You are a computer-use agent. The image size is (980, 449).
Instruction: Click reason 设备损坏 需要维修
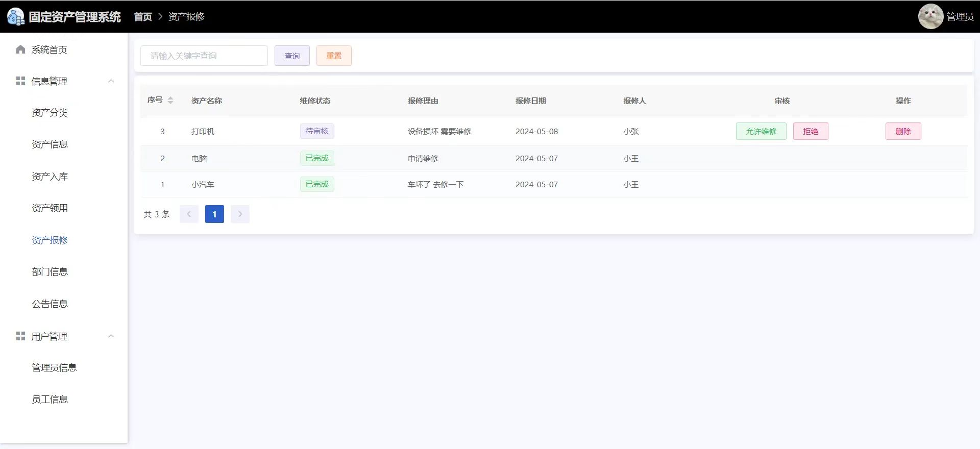pyautogui.click(x=439, y=131)
